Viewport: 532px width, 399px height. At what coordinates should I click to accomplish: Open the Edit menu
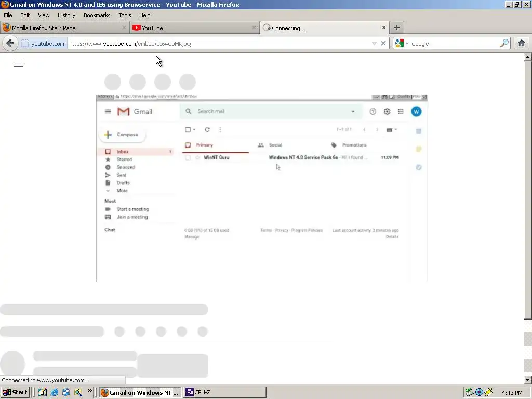click(x=25, y=15)
